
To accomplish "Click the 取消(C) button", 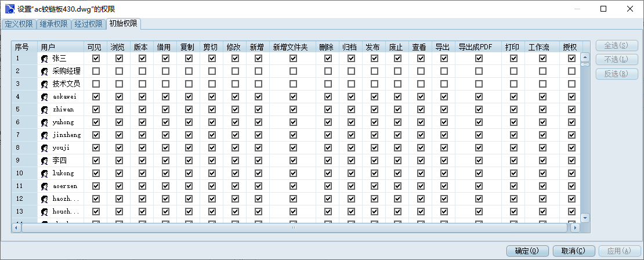I will tap(573, 251).
